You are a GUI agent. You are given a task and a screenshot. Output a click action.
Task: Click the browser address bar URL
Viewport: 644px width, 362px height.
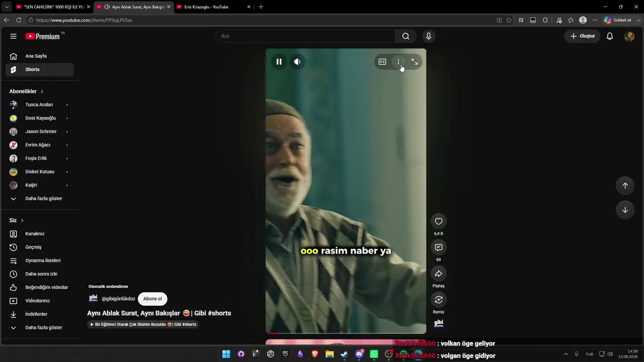pyautogui.click(x=84, y=20)
